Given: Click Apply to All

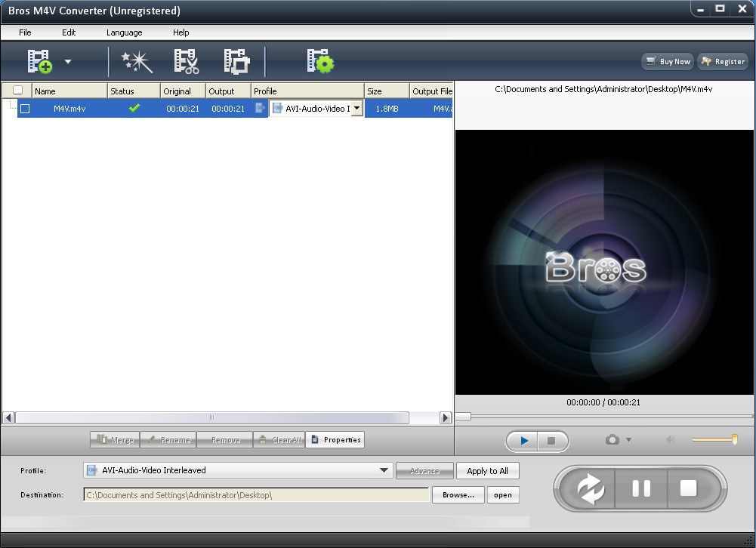Looking at the screenshot, I should coord(487,471).
